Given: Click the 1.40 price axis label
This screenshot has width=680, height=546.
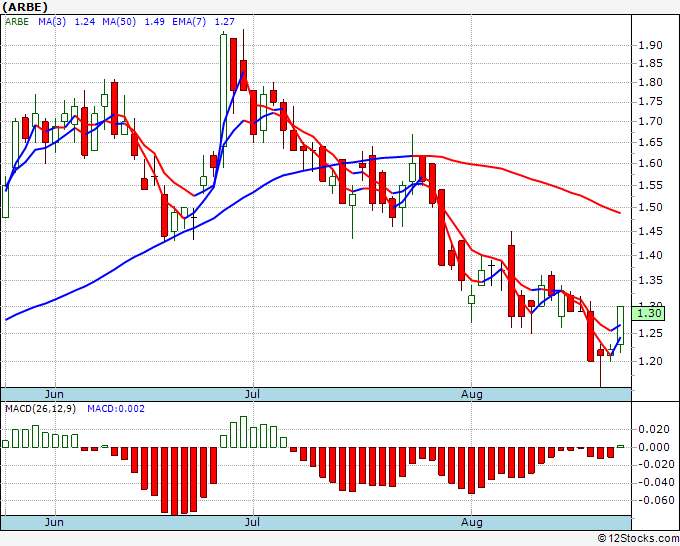Looking at the screenshot, I should tap(650, 255).
